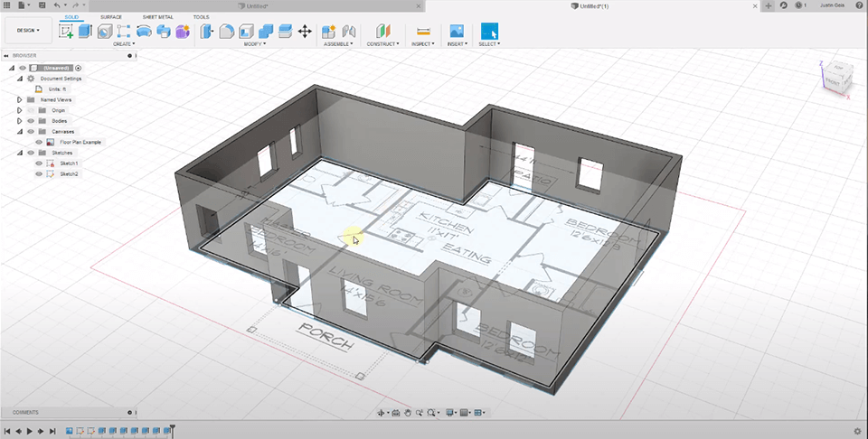
Task: Open the Design workspace dropdown
Action: tap(27, 30)
